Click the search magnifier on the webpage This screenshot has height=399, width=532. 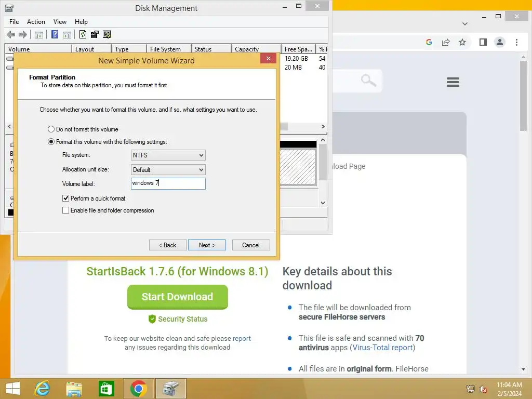pyautogui.click(x=368, y=81)
